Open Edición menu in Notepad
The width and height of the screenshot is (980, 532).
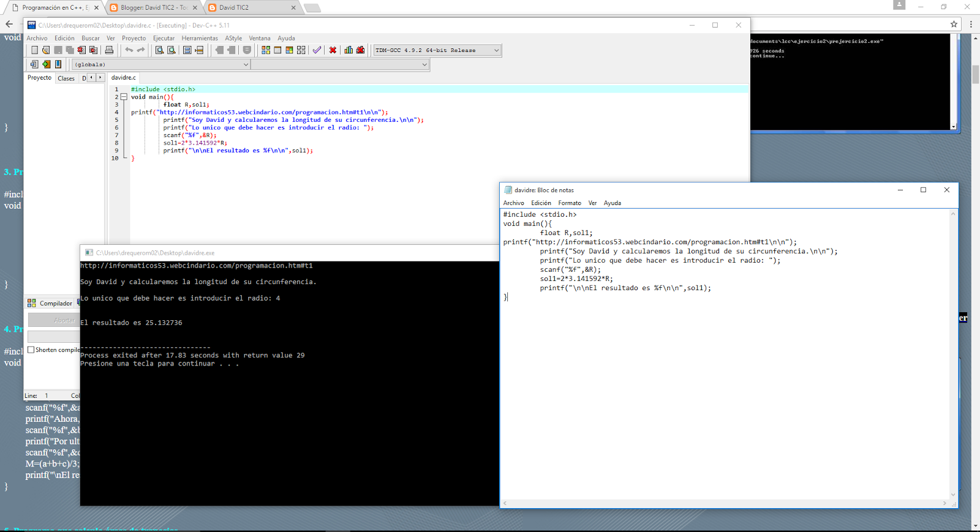[541, 203]
